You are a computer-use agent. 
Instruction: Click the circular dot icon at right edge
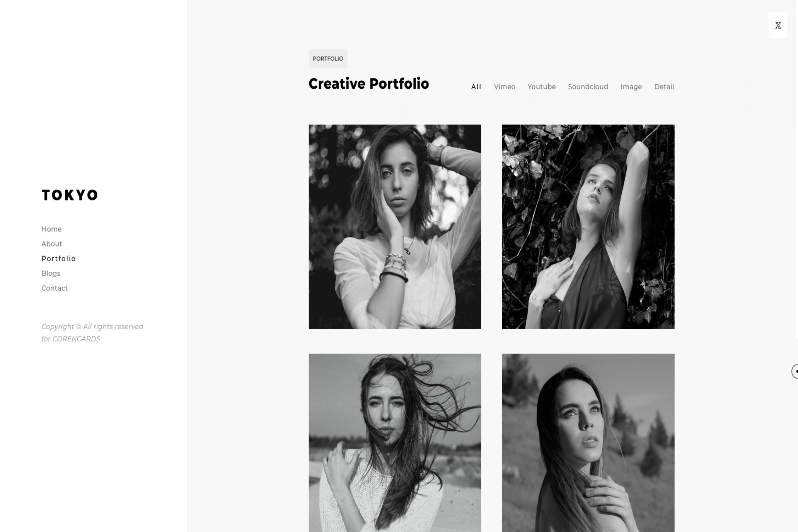795,371
